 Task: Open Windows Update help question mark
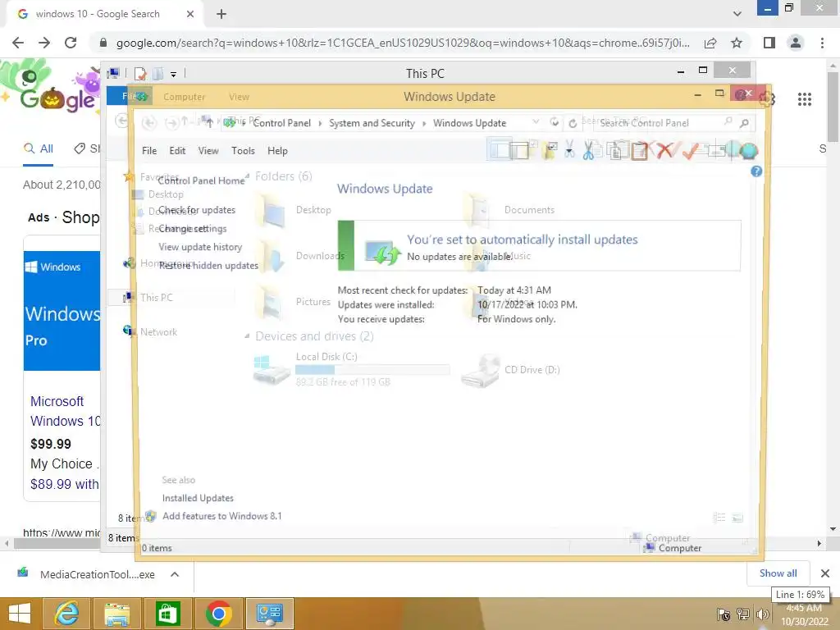click(756, 171)
